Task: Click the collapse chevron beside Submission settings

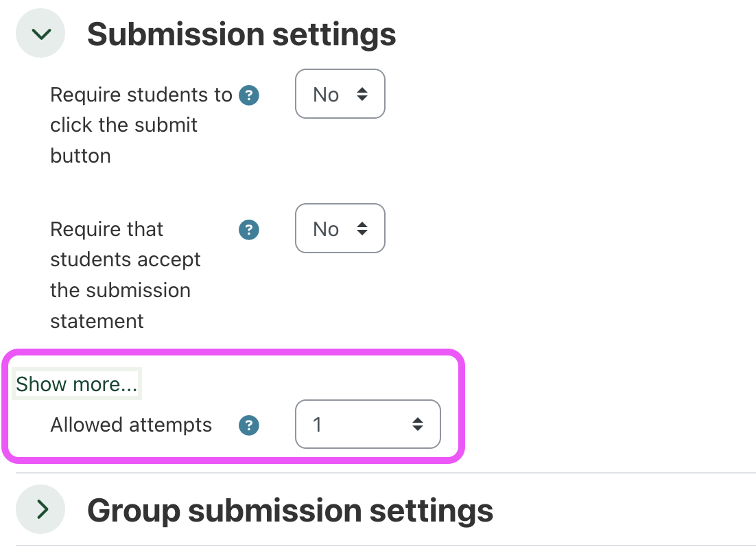Action: [40, 32]
